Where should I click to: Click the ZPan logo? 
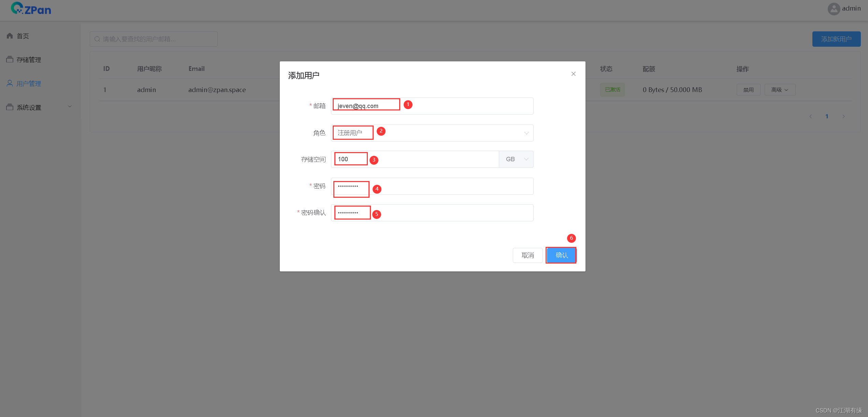click(x=31, y=9)
